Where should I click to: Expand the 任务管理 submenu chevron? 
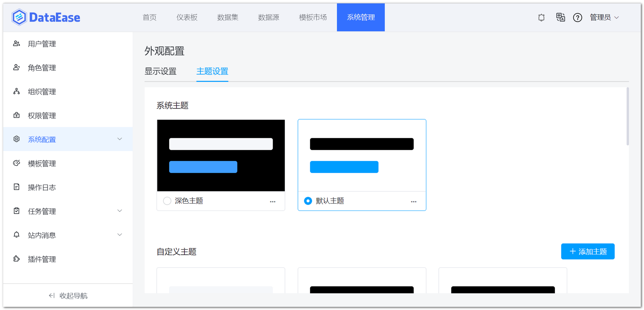(120, 211)
